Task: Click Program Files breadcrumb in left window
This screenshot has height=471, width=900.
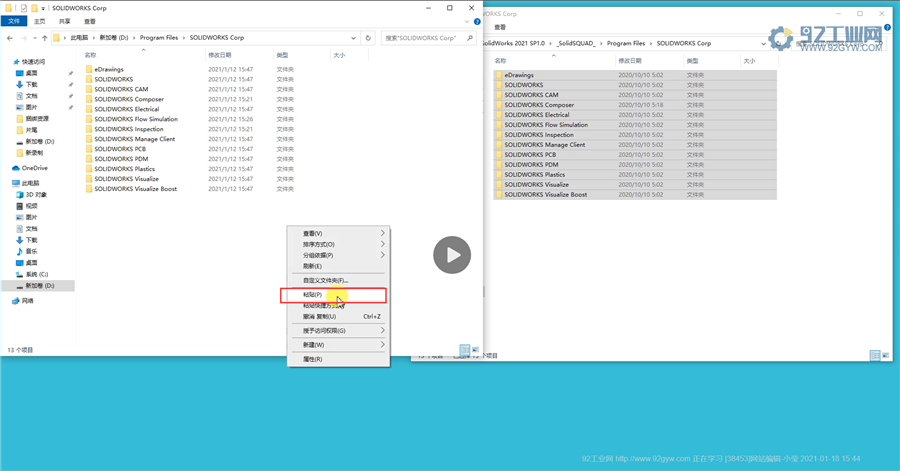Action: (x=159, y=38)
